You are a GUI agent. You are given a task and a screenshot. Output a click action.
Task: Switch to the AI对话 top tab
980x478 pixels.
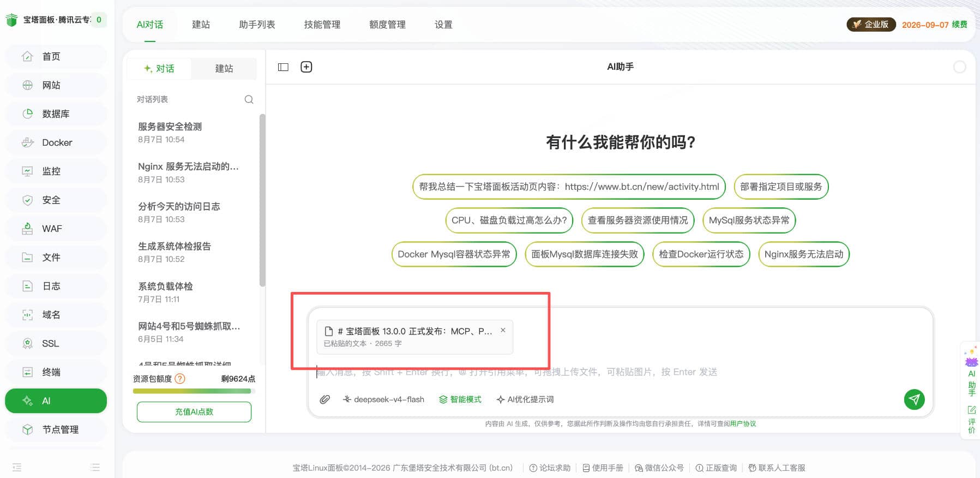pos(150,25)
